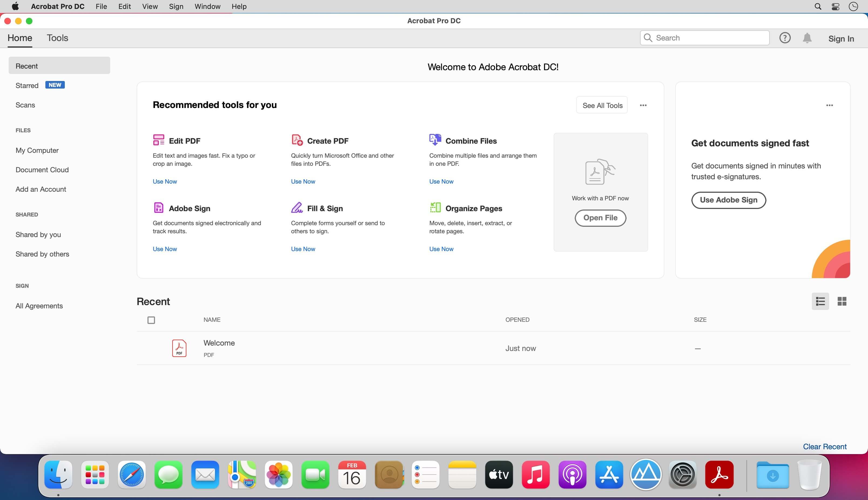Expand the top-right panel options menu
The height and width of the screenshot is (500, 868).
point(829,106)
